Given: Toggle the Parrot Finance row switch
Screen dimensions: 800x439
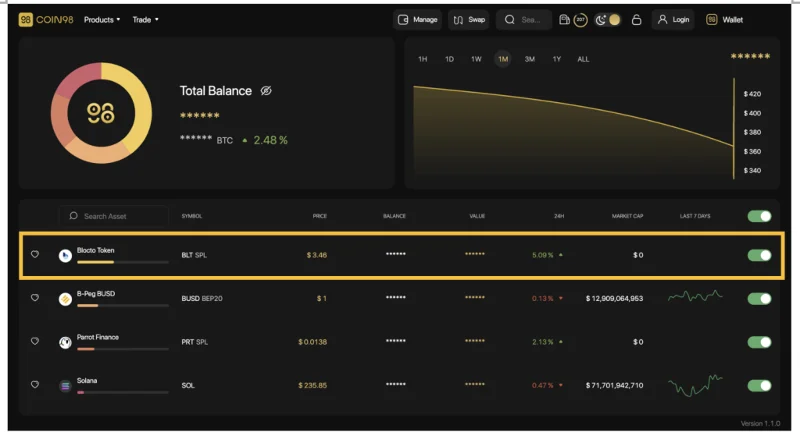Looking at the screenshot, I should 759,342.
